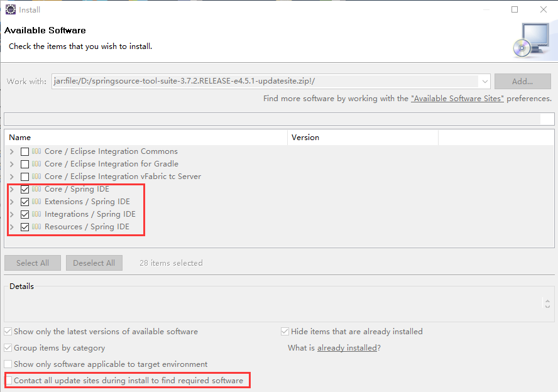Expand Core / Eclipse Integration for Gradle node

coord(12,164)
